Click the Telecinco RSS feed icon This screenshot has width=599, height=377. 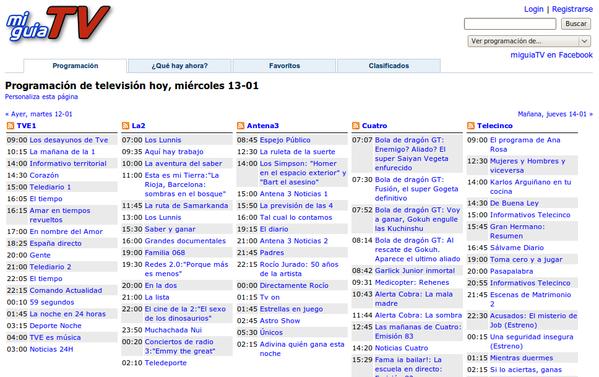[471, 126]
